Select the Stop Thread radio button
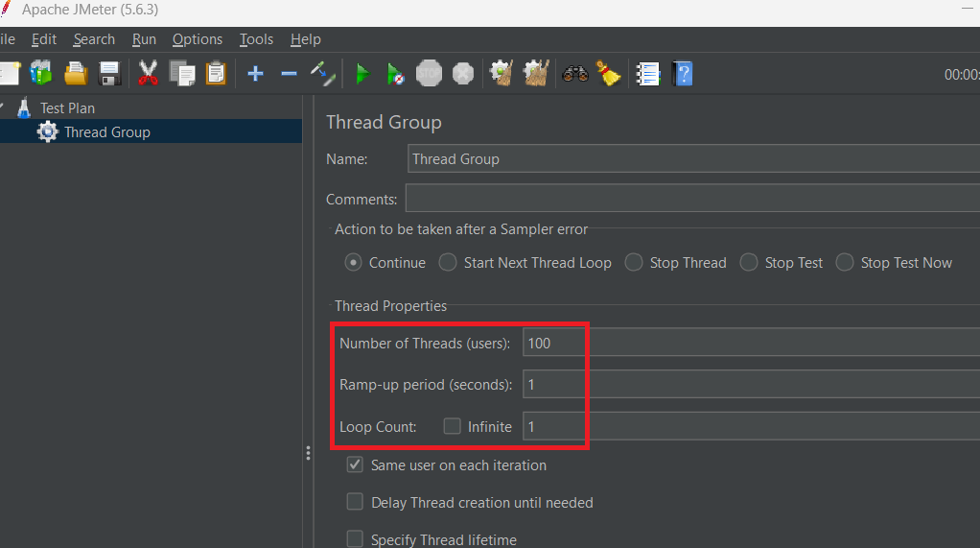 pos(634,263)
